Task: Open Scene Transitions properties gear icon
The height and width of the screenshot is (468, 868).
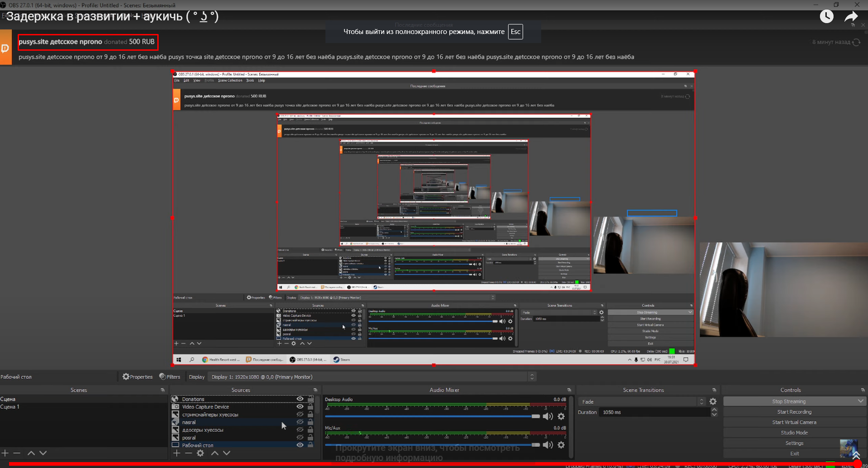Action: (x=713, y=401)
